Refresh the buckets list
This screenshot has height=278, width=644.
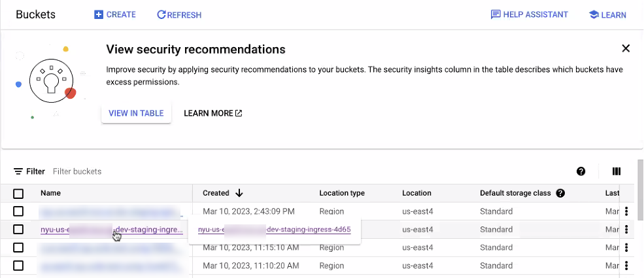pyautogui.click(x=179, y=15)
